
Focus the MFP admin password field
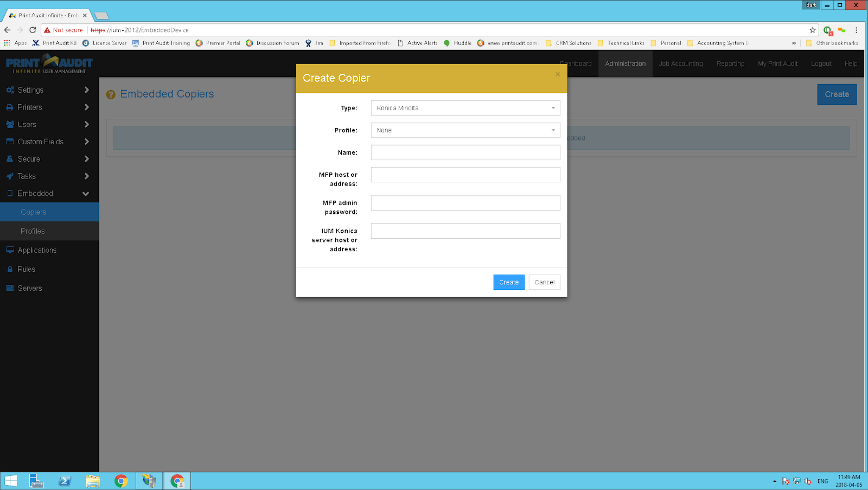tap(465, 203)
